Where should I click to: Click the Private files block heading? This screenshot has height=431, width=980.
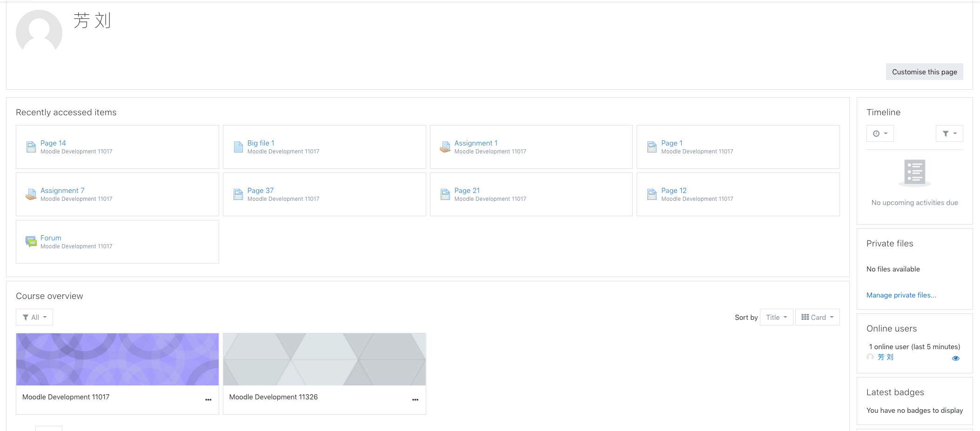890,244
